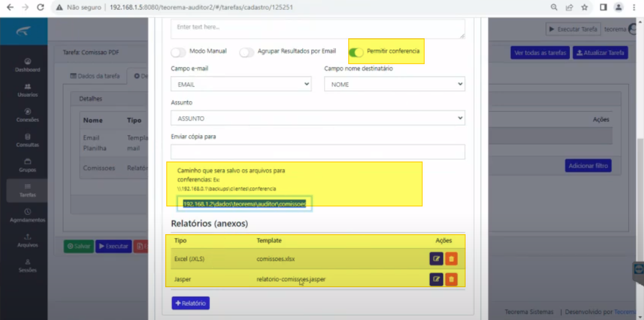Screen dimensions: 644x320
Task: Bookmark this page with star icon
Action: click(x=584, y=8)
